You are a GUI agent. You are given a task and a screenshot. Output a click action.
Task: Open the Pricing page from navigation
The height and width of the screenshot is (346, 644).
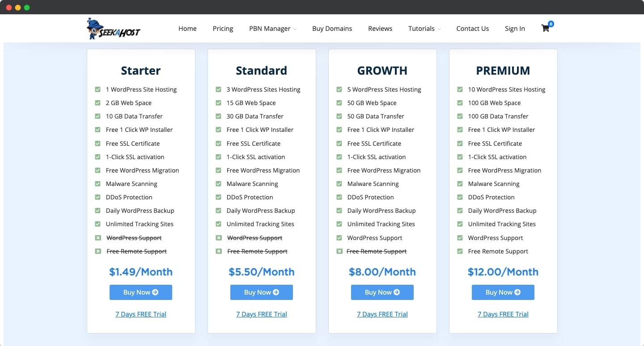223,29
